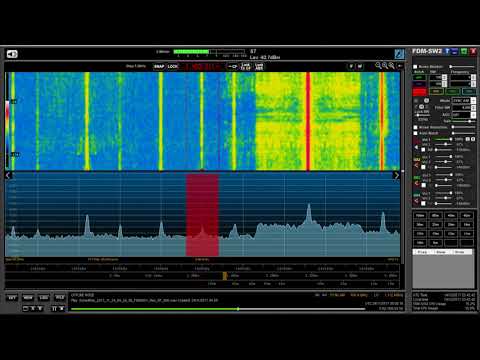The width and height of the screenshot is (480, 360).
Task: Adjust the Lock BW slider
Action: 422,115
